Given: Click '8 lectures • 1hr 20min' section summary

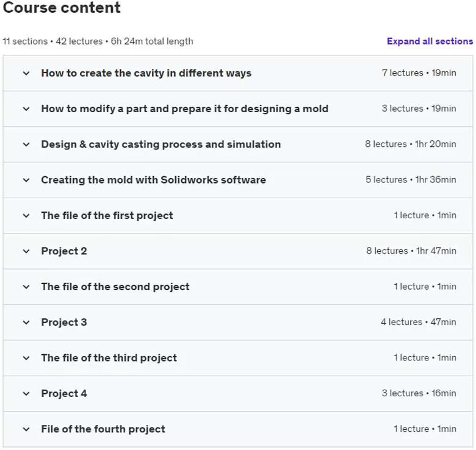Looking at the screenshot, I should [411, 144].
